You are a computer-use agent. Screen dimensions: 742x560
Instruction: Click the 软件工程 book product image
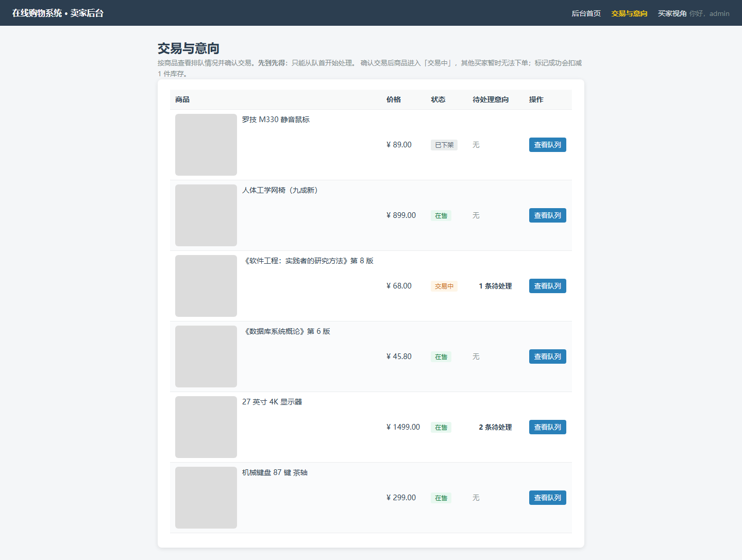tap(206, 286)
